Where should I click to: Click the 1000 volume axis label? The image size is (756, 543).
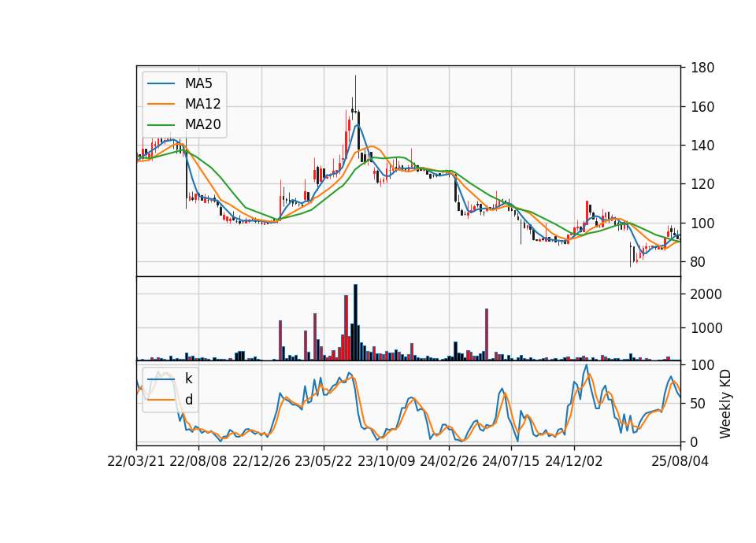(x=706, y=329)
